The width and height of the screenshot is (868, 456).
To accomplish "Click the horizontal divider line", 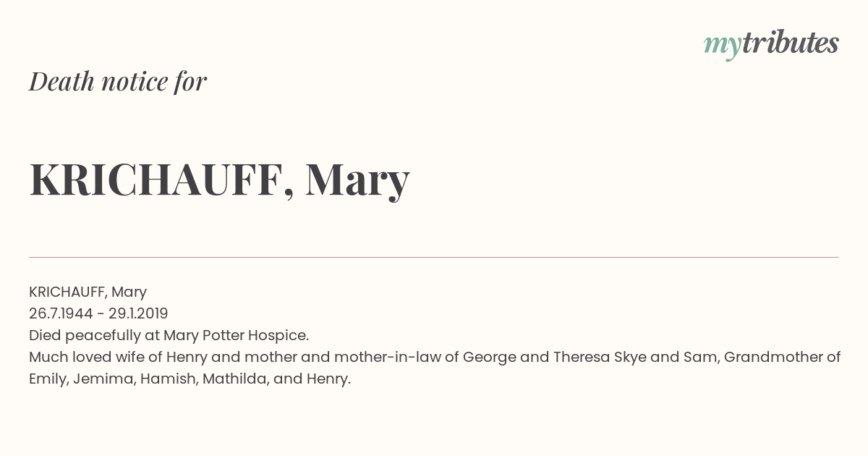I will click(434, 257).
